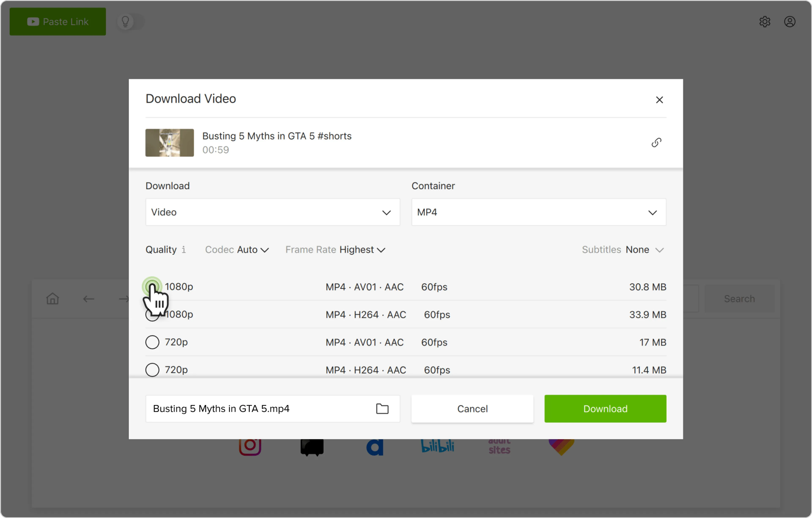This screenshot has height=518, width=812.
Task: Select 720p AV01 17 MB option
Action: pos(152,342)
